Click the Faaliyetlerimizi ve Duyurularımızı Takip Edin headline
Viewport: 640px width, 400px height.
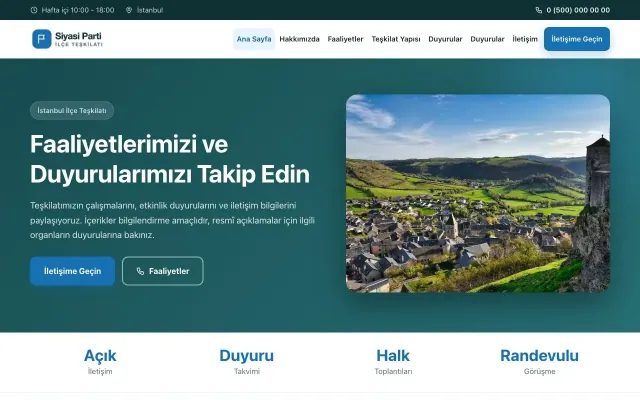pos(170,159)
